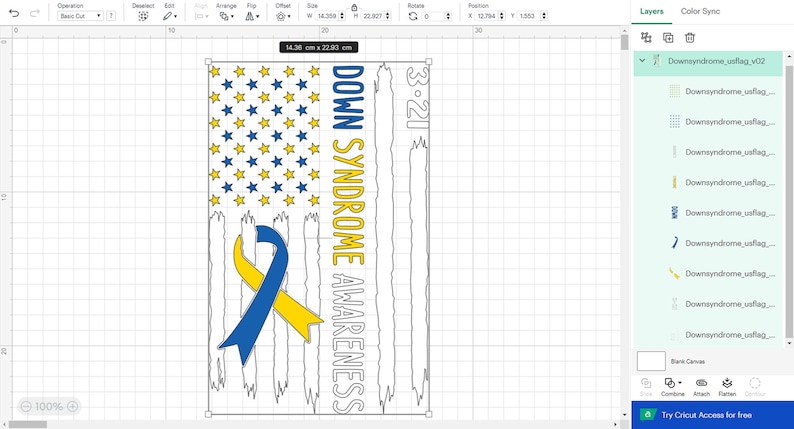Click the Blank Canvas thumbnail
Viewport: 794px width, 429px height.
[x=651, y=361]
